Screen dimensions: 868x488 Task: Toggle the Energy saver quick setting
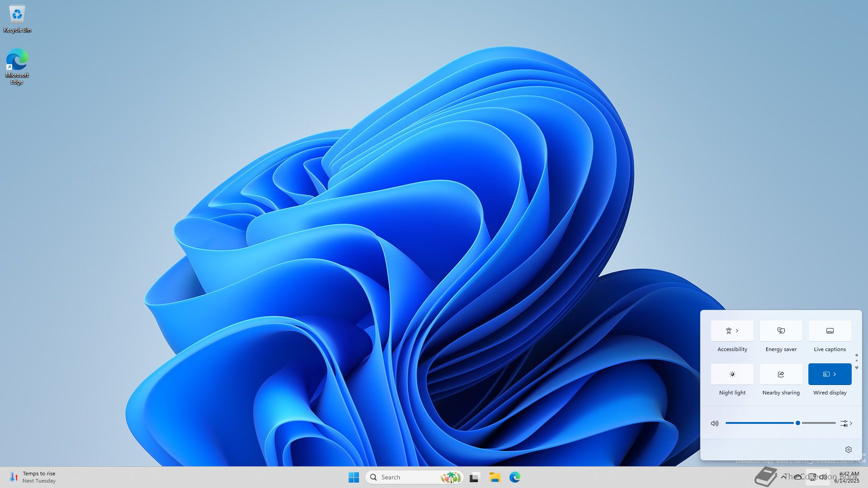tap(781, 331)
